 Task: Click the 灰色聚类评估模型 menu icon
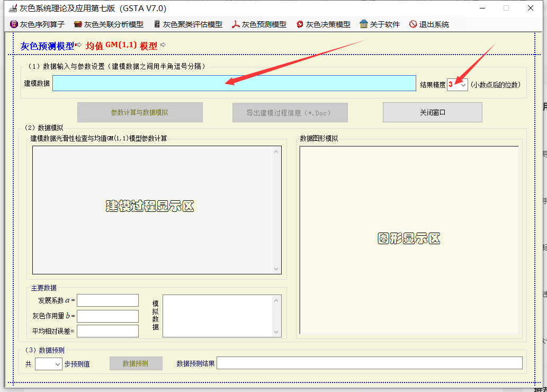click(157, 24)
